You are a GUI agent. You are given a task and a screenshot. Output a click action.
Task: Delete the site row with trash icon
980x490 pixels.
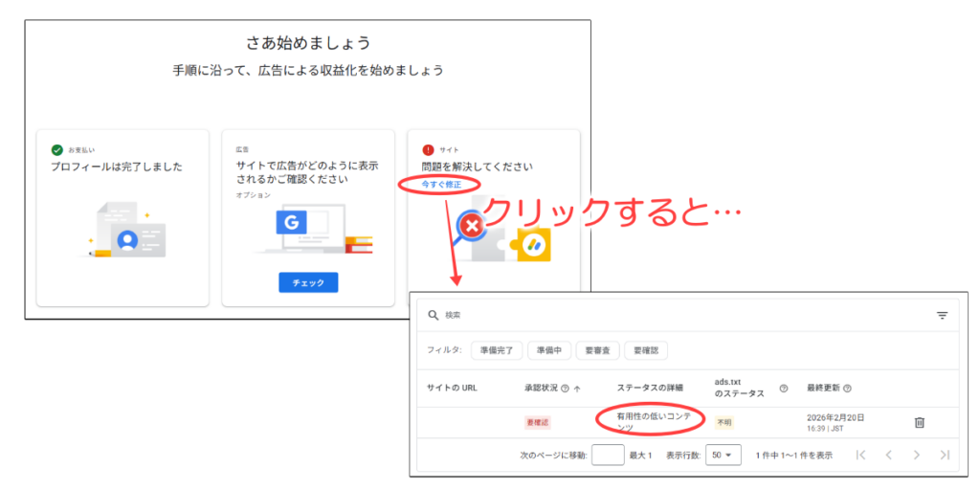(x=919, y=422)
